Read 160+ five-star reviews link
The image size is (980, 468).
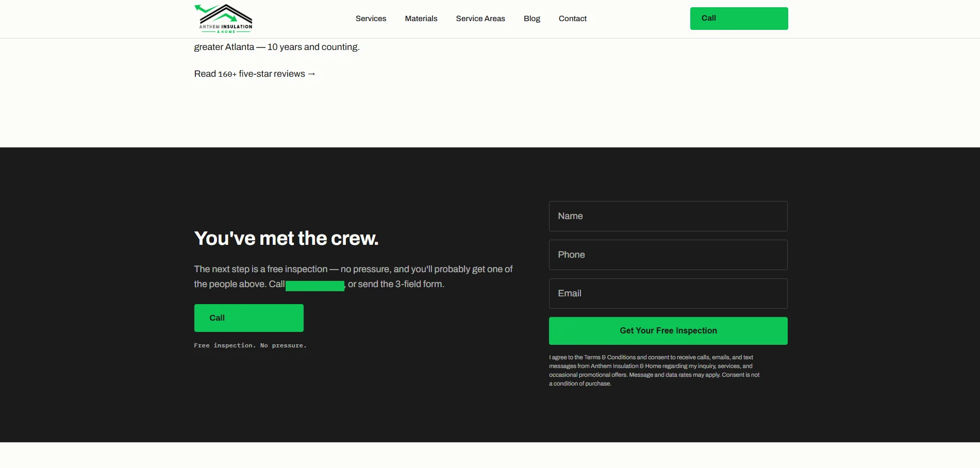click(x=255, y=74)
